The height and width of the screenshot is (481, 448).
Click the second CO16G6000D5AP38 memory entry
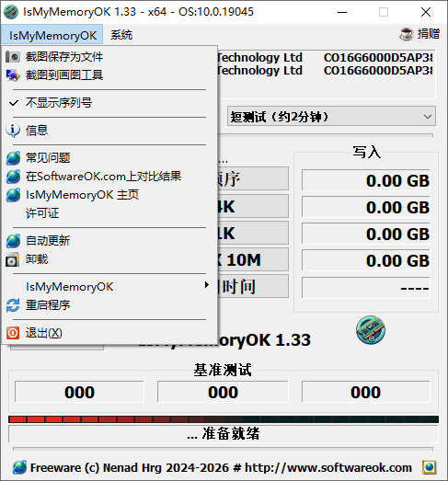click(378, 71)
